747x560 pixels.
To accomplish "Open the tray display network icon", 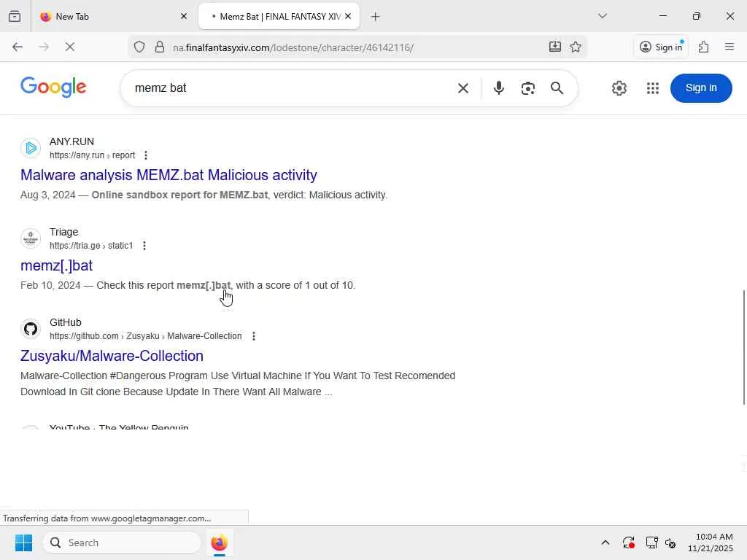I will [651, 542].
